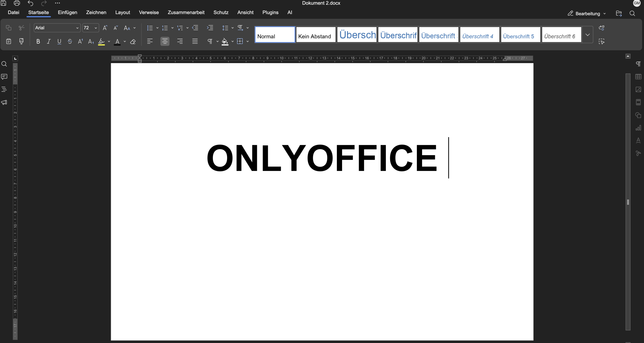Expand bullet list dropdown arrow
The image size is (644, 343).
[x=157, y=28]
